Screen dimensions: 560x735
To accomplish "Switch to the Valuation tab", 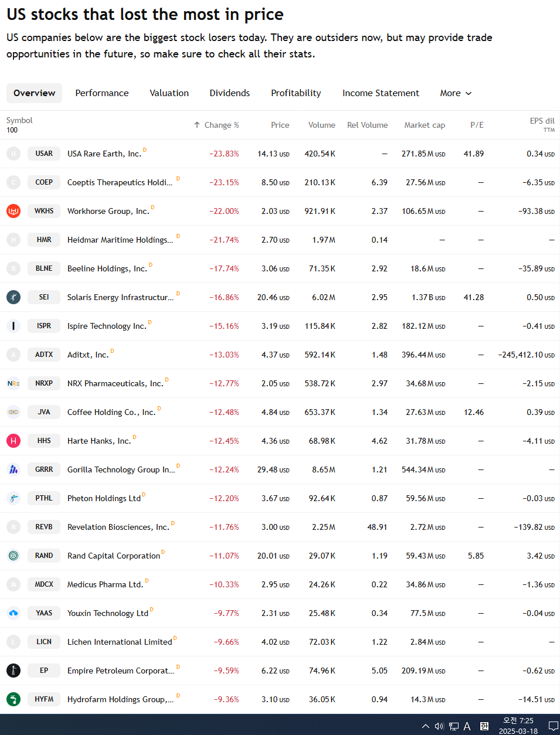I will click(x=169, y=93).
